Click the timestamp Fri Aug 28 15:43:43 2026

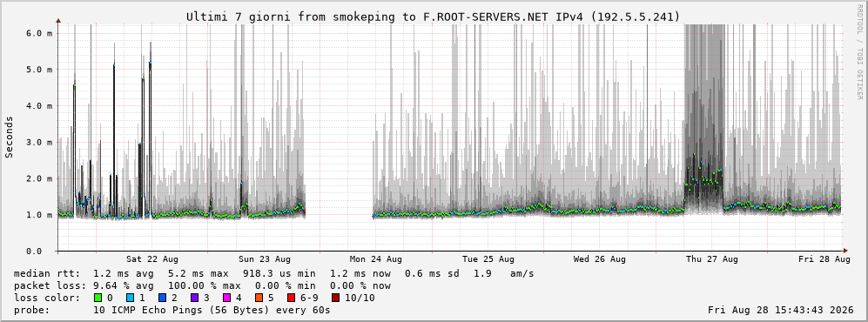pyautogui.click(x=781, y=310)
